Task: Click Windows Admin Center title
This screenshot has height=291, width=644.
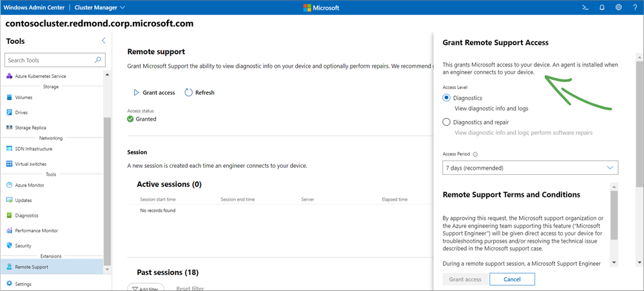Action: (x=33, y=7)
